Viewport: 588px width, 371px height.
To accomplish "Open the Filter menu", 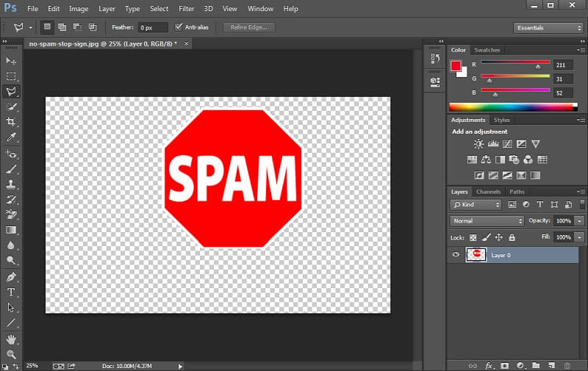I will (187, 9).
